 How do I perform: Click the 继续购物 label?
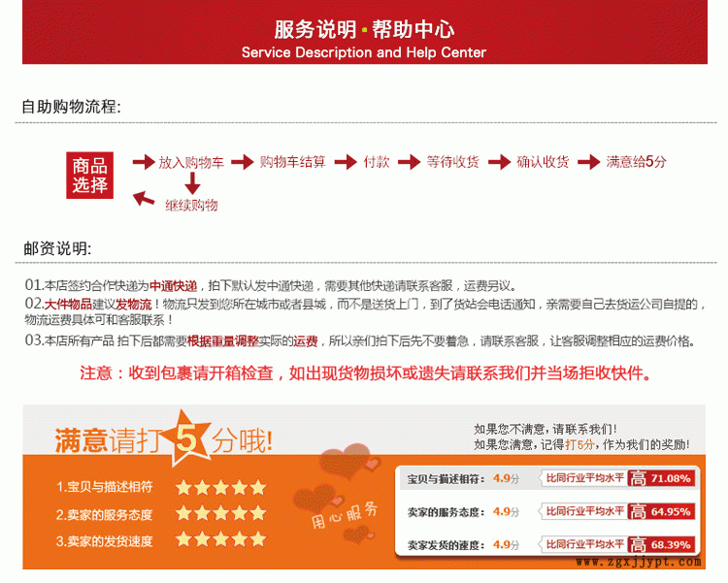(x=191, y=205)
